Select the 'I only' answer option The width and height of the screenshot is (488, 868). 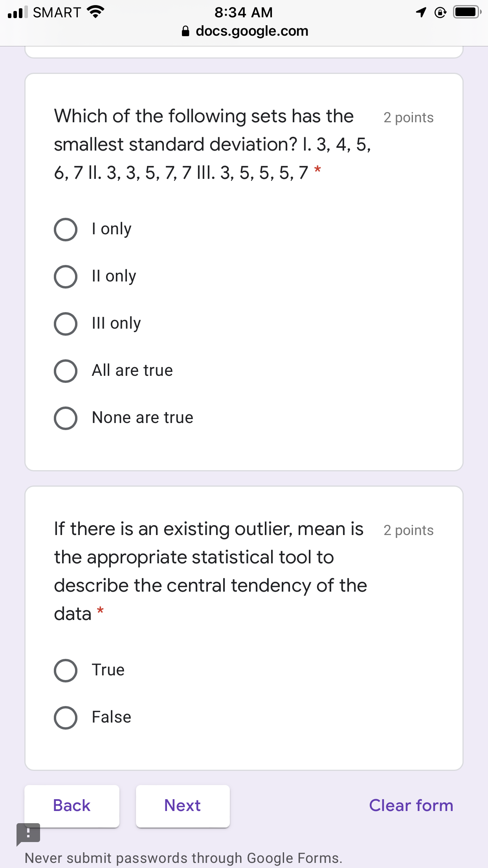click(66, 230)
